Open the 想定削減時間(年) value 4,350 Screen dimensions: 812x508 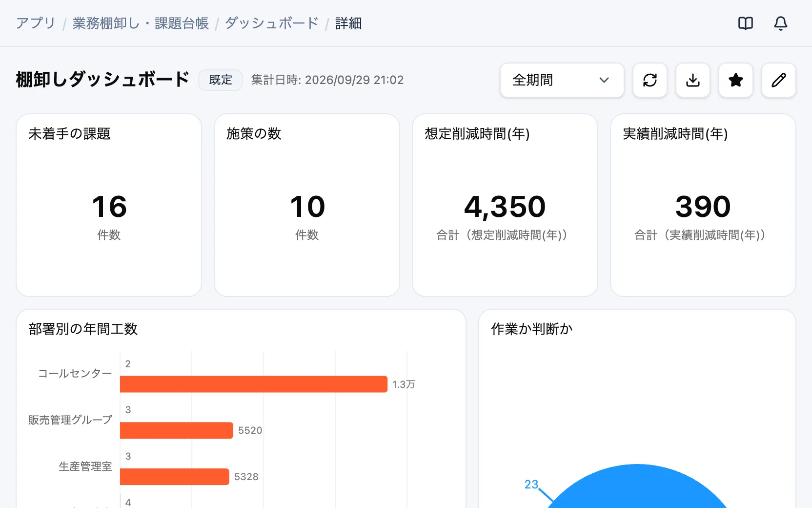point(505,207)
